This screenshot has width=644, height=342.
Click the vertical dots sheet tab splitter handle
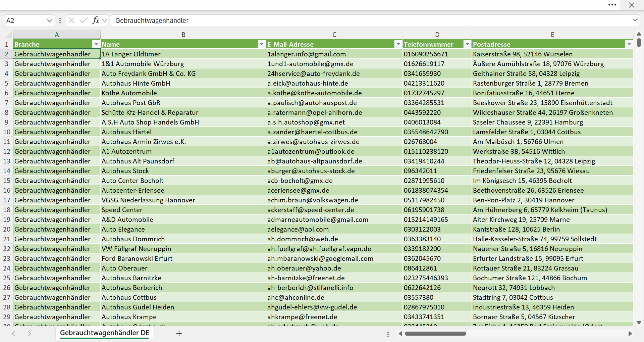coord(388,334)
